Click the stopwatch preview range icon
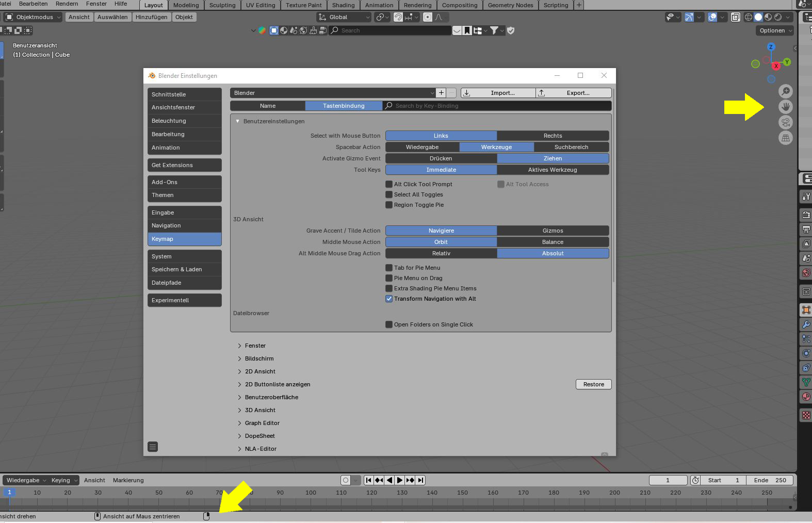Image resolution: width=812 pixels, height=523 pixels. click(695, 480)
